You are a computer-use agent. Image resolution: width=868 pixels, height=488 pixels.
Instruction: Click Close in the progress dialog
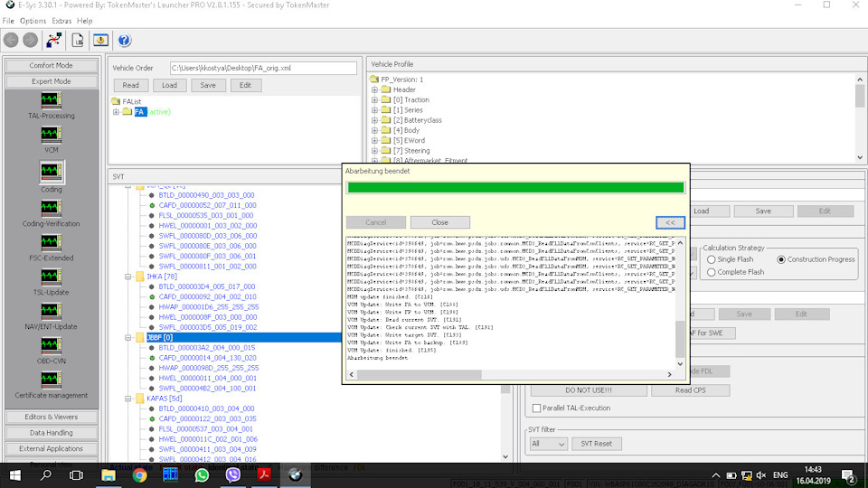439,222
